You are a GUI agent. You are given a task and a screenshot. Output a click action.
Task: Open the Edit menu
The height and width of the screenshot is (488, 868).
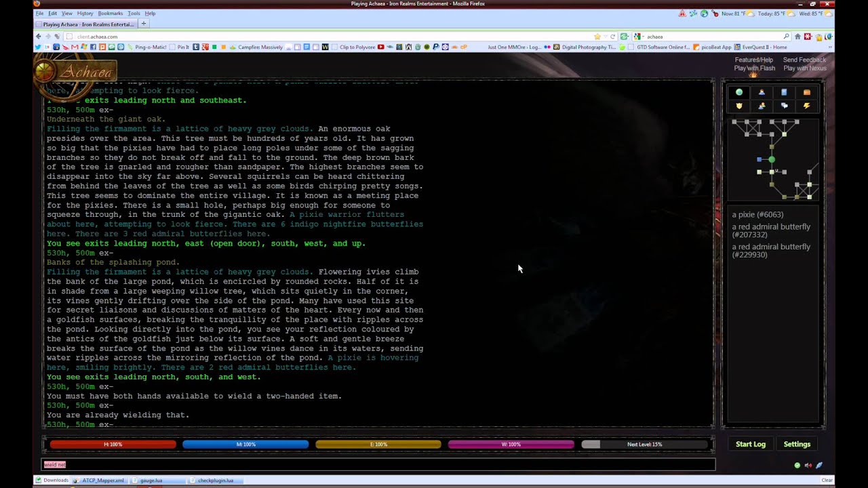[52, 13]
